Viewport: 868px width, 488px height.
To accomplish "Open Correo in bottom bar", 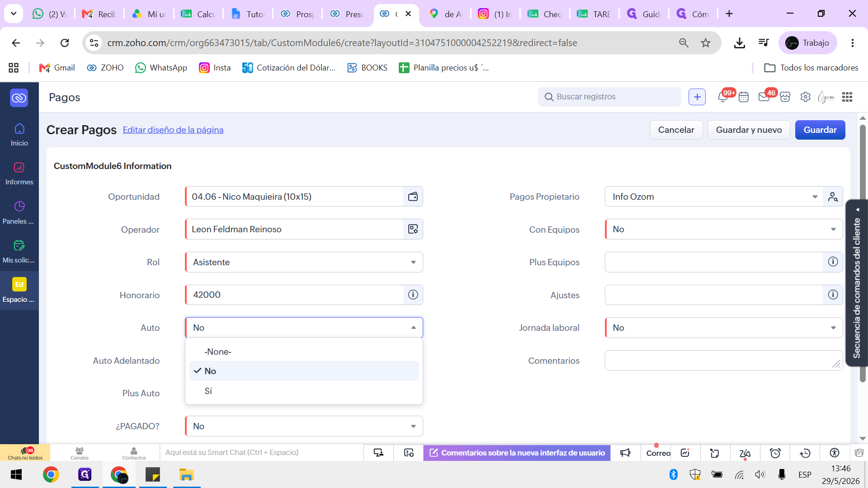I will tap(658, 453).
